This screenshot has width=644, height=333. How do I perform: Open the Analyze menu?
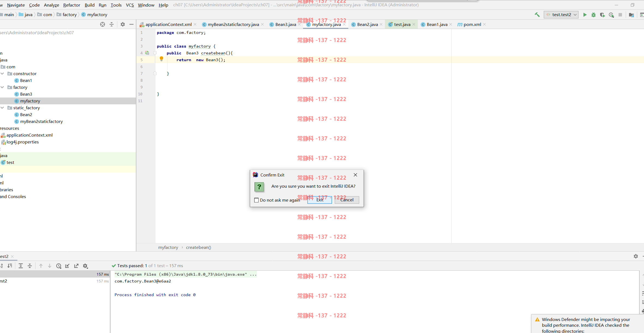(x=52, y=5)
